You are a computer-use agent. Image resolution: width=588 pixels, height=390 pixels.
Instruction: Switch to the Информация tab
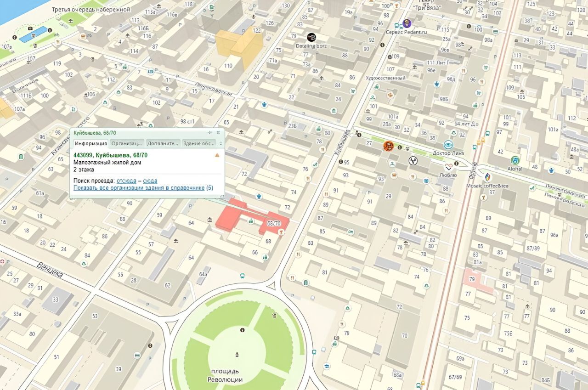(91, 143)
